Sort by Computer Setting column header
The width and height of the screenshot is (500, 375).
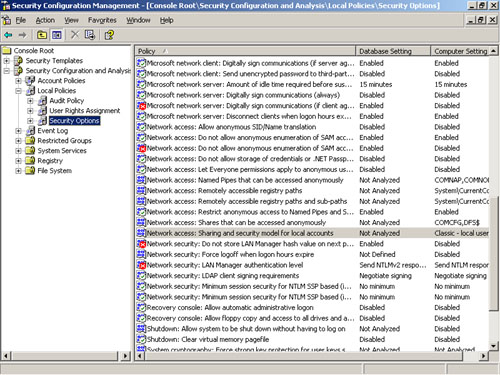pos(460,51)
